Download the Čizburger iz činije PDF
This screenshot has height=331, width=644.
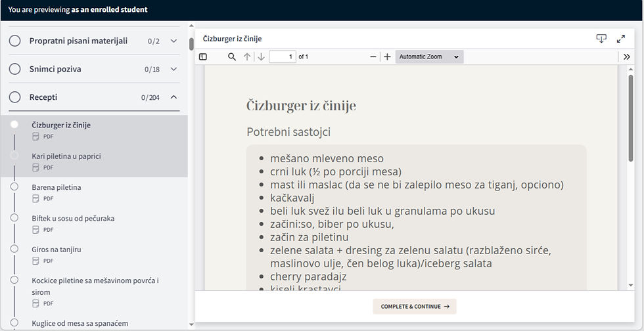click(x=601, y=39)
